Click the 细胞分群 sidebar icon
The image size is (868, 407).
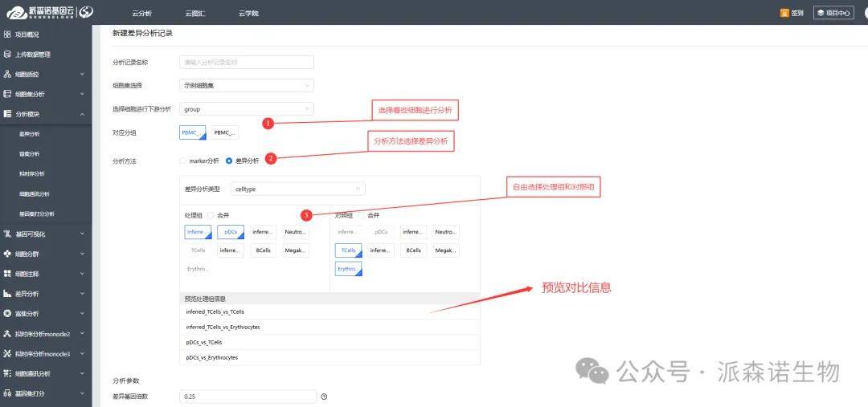pos(7,254)
